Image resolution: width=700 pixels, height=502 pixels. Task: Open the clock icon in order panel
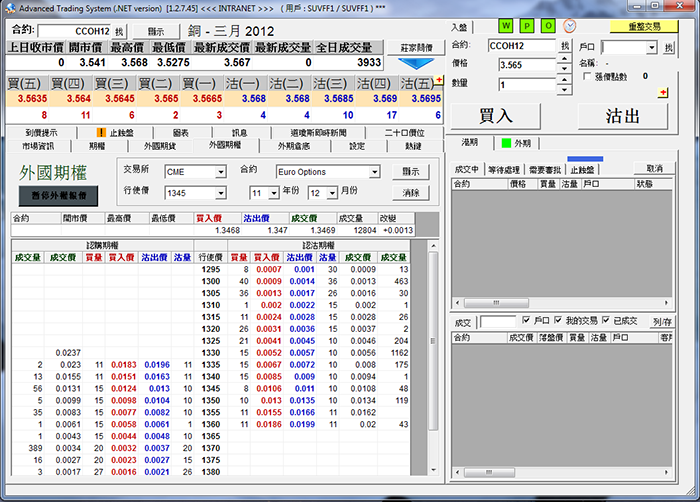pos(569,25)
